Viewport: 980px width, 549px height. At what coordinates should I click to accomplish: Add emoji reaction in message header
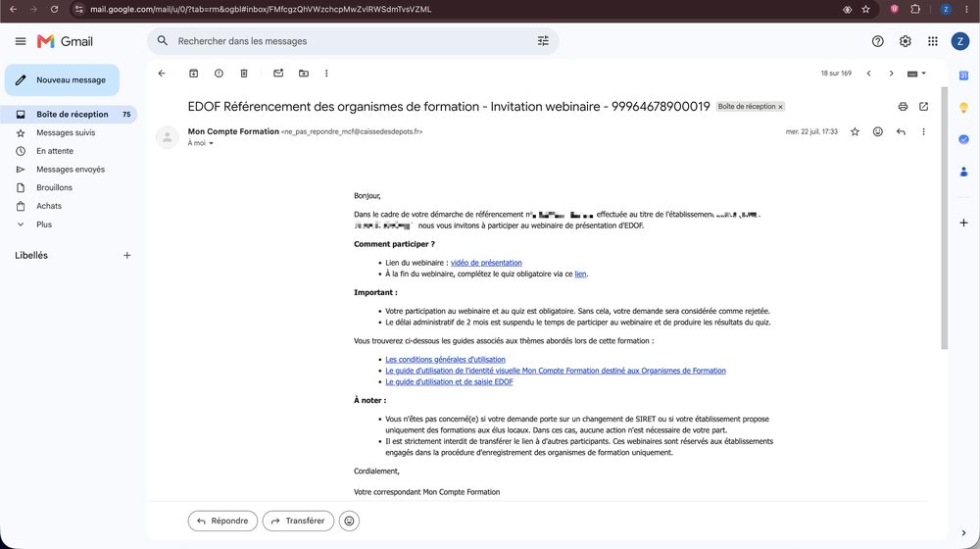tap(878, 132)
